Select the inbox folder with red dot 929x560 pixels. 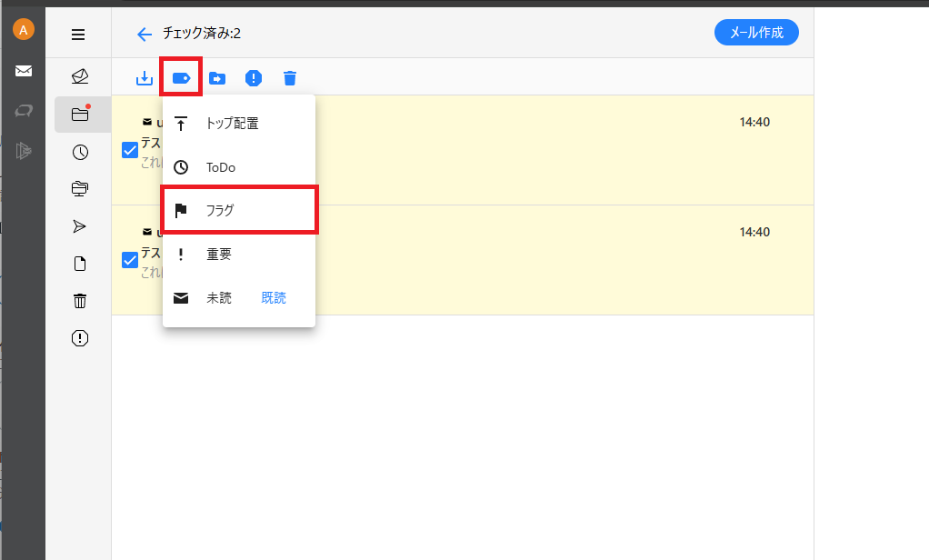point(81,114)
